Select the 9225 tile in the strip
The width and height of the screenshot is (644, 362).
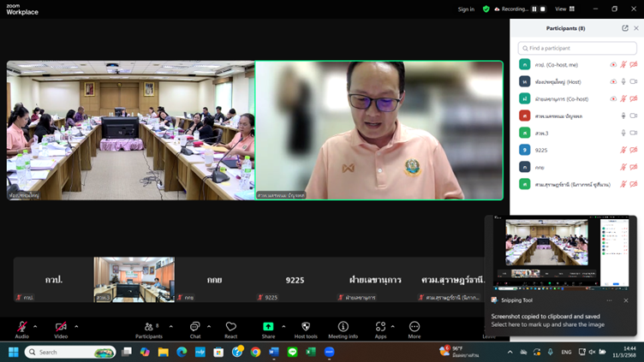tap(295, 280)
